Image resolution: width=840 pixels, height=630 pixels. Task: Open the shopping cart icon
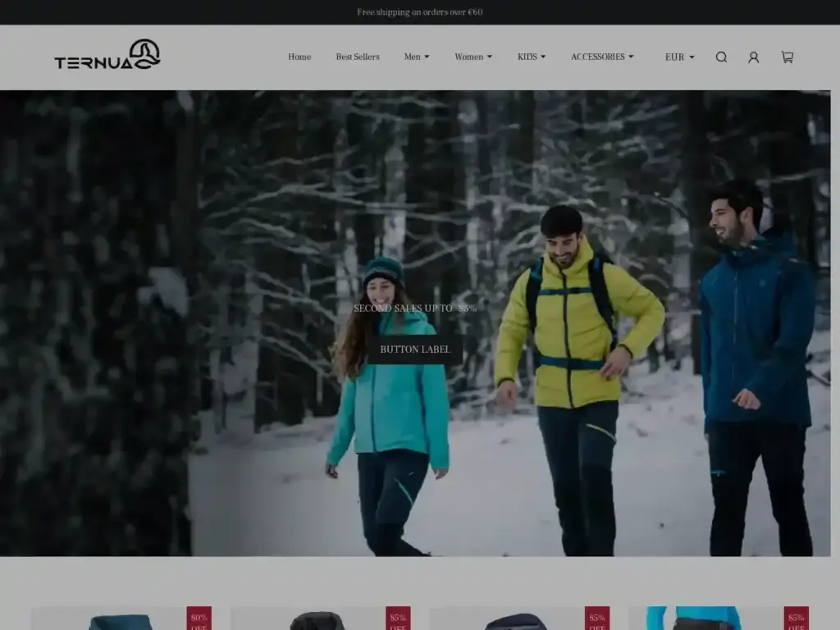point(787,57)
